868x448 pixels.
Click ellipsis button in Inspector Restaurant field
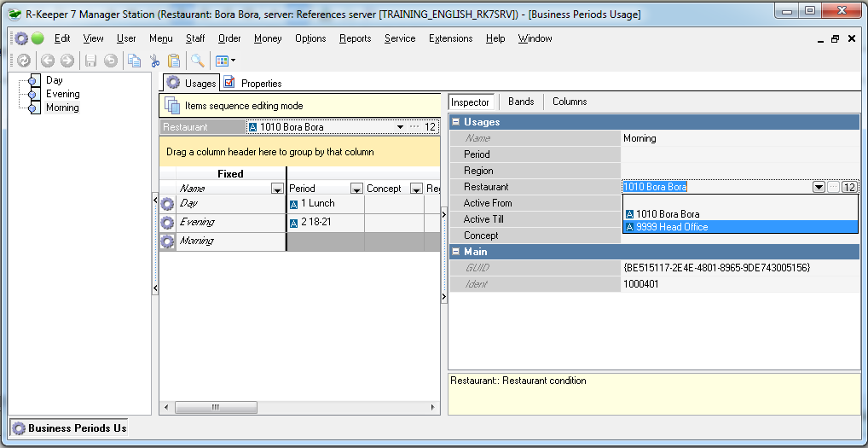pyautogui.click(x=833, y=187)
